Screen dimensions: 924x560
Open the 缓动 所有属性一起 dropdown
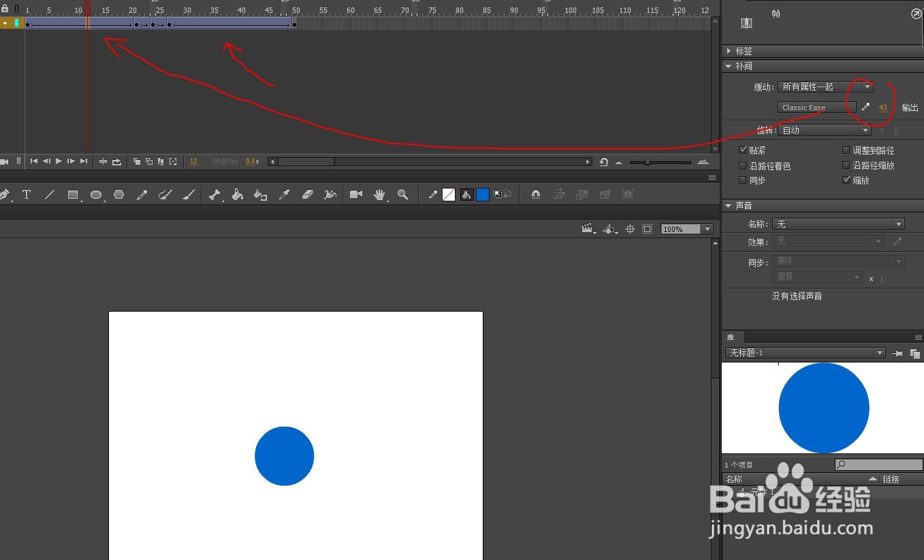tap(825, 86)
